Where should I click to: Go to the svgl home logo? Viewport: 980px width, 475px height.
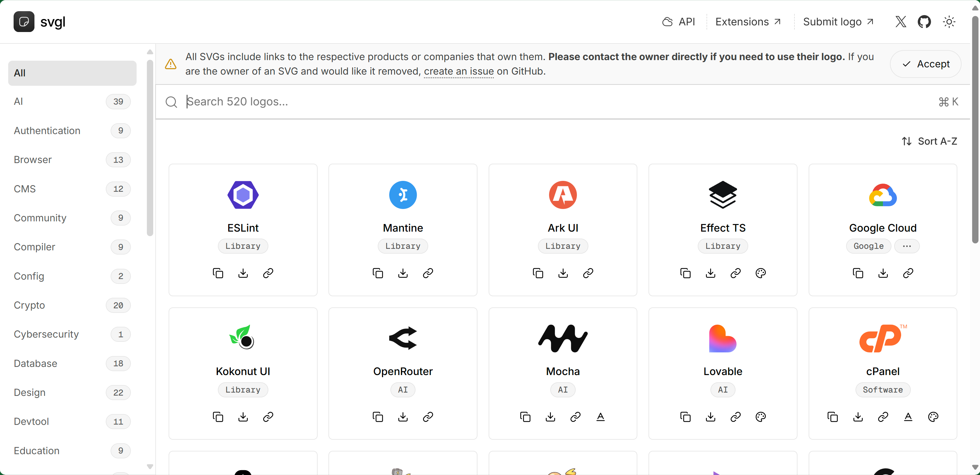click(x=40, y=22)
